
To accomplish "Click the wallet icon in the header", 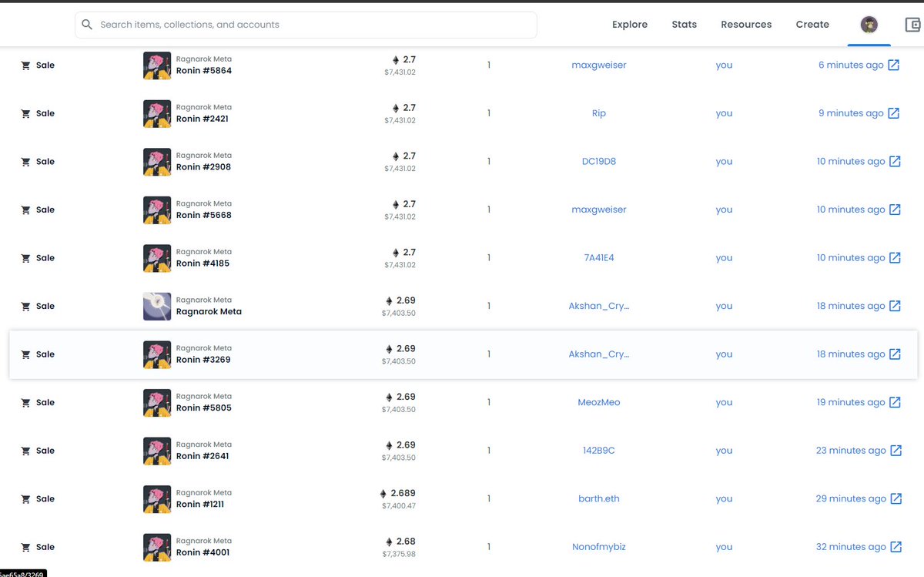I will click(x=912, y=25).
